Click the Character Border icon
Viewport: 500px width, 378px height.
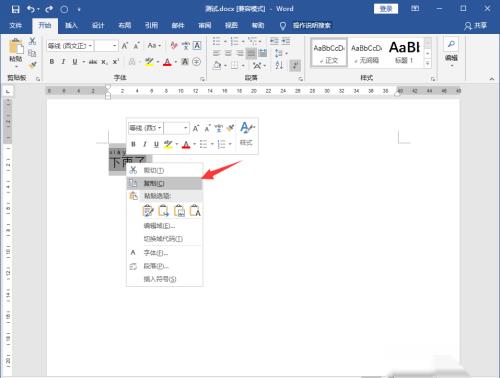(197, 46)
